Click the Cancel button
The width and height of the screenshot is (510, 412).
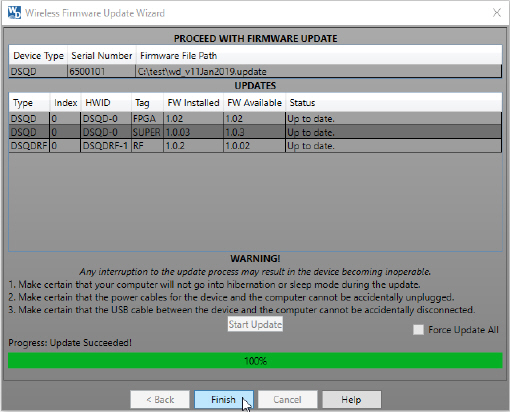click(287, 399)
